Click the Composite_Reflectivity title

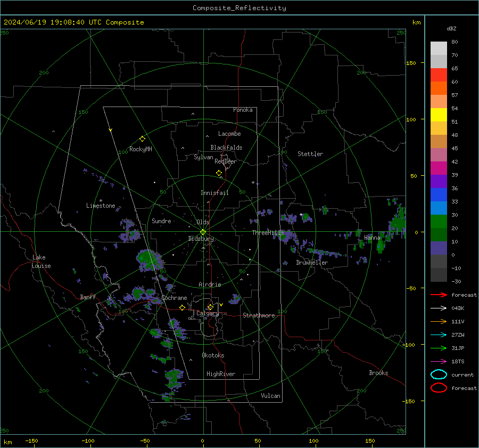point(240,8)
